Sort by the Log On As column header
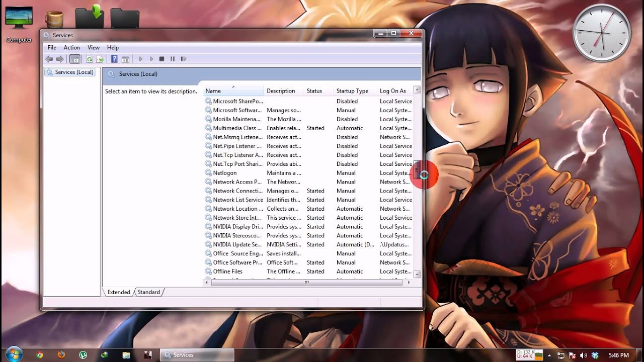Image resolution: width=644 pixels, height=362 pixels. 394,91
